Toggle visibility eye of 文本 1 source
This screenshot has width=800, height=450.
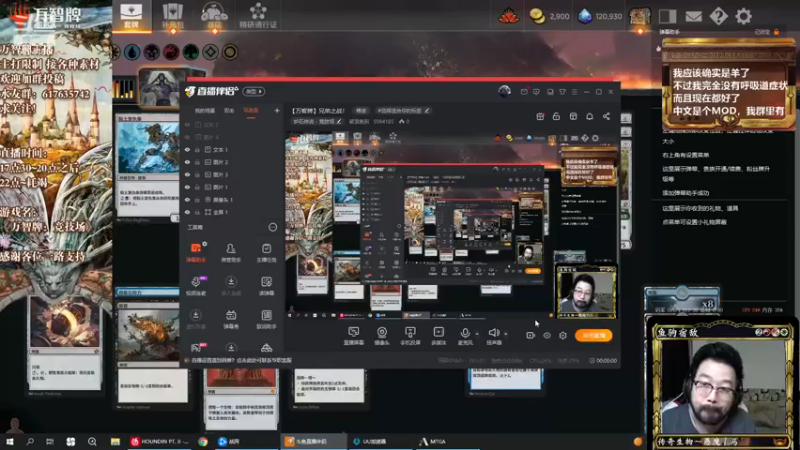tap(187, 149)
